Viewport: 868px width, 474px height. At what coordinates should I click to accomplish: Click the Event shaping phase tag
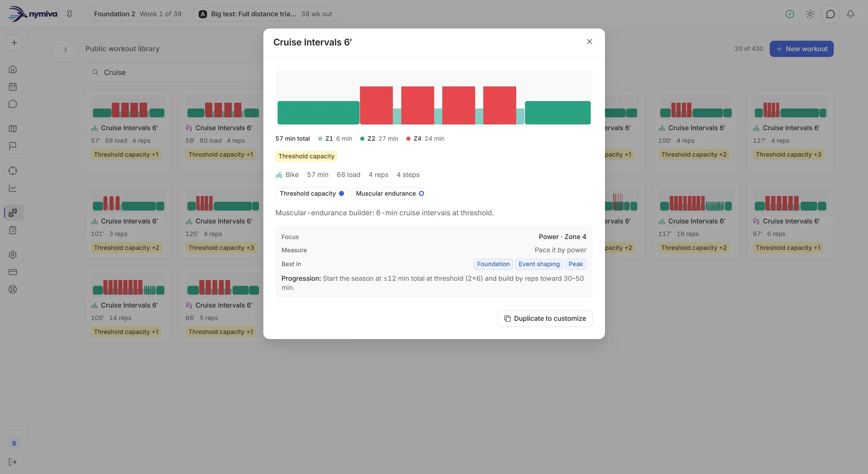pos(539,264)
